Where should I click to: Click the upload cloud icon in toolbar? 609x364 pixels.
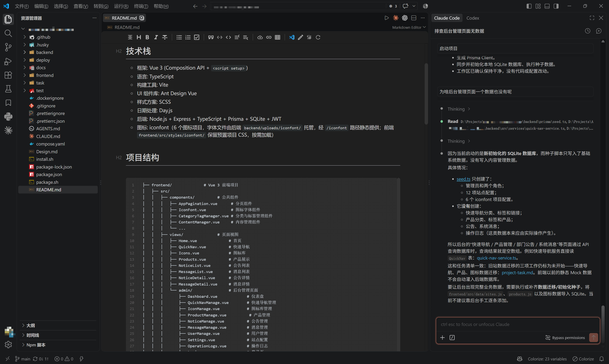pyautogui.click(x=260, y=37)
